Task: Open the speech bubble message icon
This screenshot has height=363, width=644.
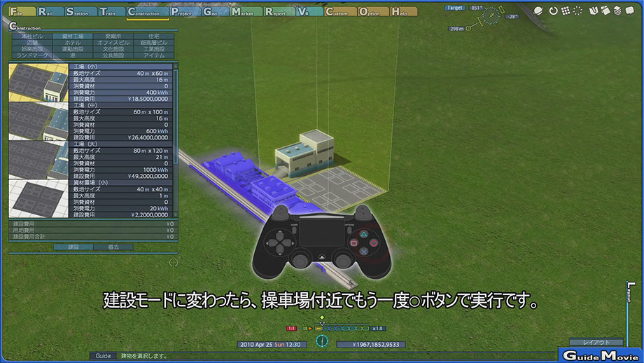Action: [629, 11]
